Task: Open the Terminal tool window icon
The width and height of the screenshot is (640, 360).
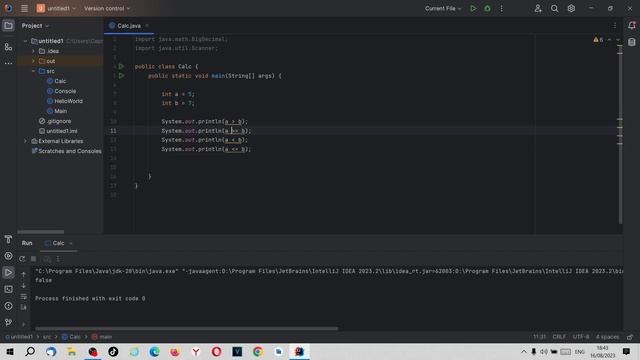Action: [8, 289]
